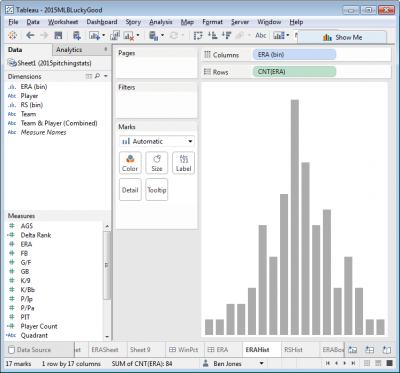Image resolution: width=400 pixels, height=373 pixels.
Task: Select the Player Count measure
Action: (x=39, y=326)
